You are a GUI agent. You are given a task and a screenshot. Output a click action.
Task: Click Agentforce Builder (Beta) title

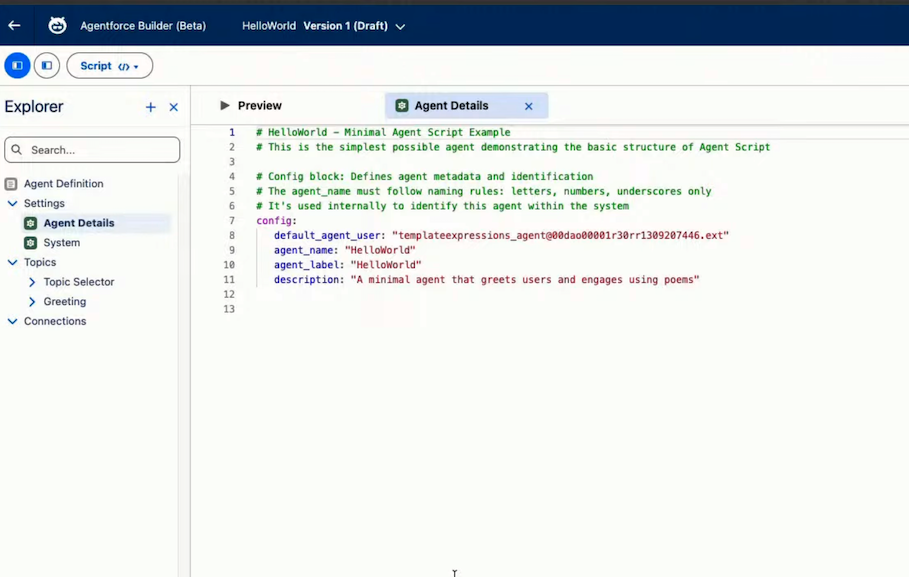click(x=143, y=26)
